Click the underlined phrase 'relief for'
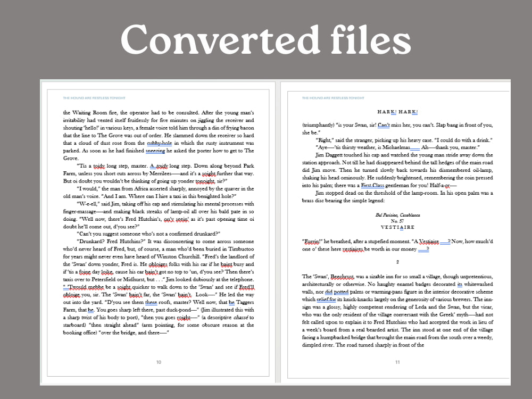Screen dimensions: 532x399 (326, 299)
